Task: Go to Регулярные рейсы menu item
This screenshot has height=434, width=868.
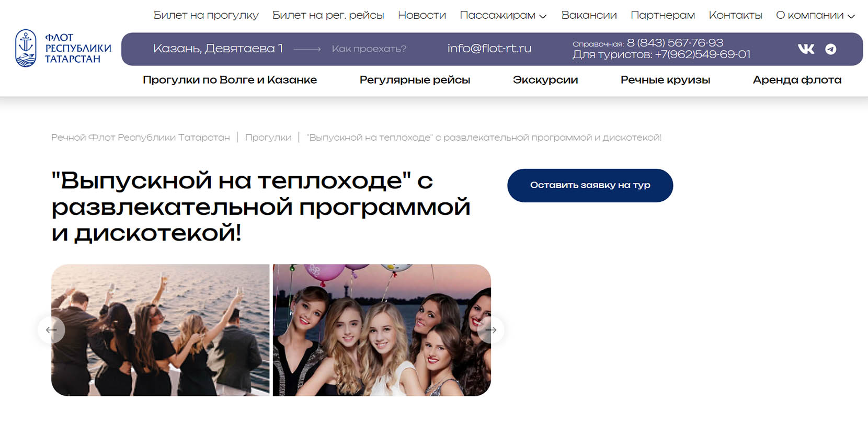Action: 415,80
